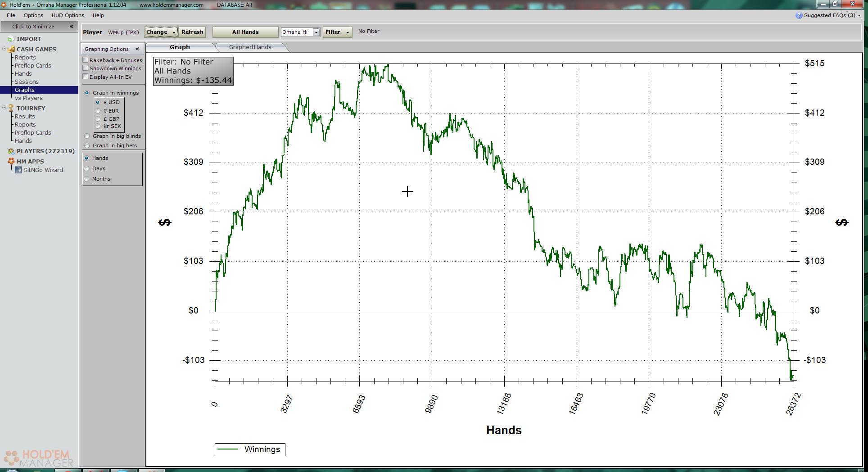The width and height of the screenshot is (868, 472).
Task: Open the Omaha Hi game type dropdown
Action: tap(316, 32)
